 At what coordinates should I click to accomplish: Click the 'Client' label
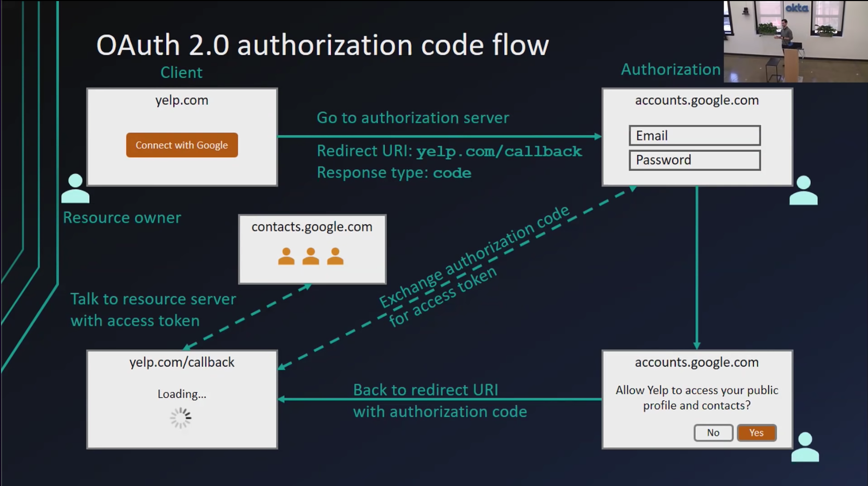(181, 72)
